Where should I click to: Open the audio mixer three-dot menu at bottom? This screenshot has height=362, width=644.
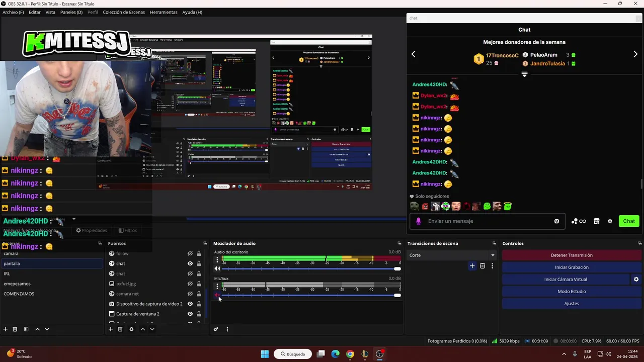227,329
